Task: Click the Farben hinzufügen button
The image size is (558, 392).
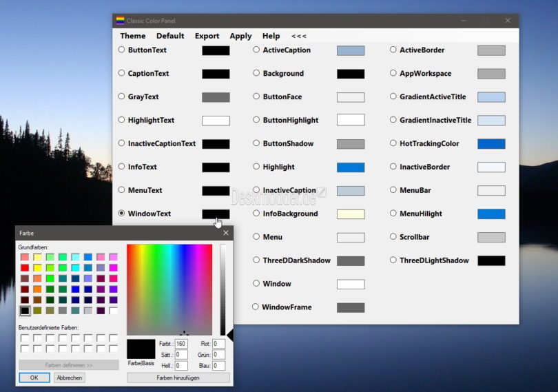Action: [x=178, y=378]
